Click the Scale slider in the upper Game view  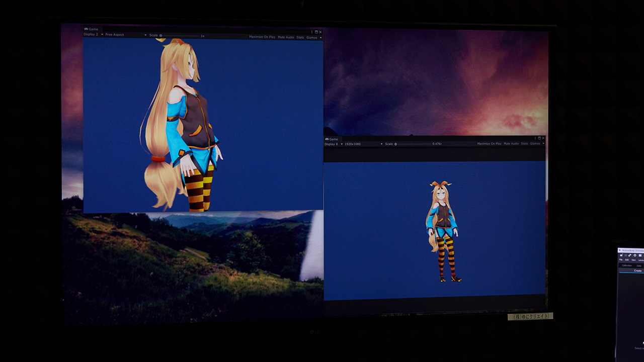pos(181,36)
